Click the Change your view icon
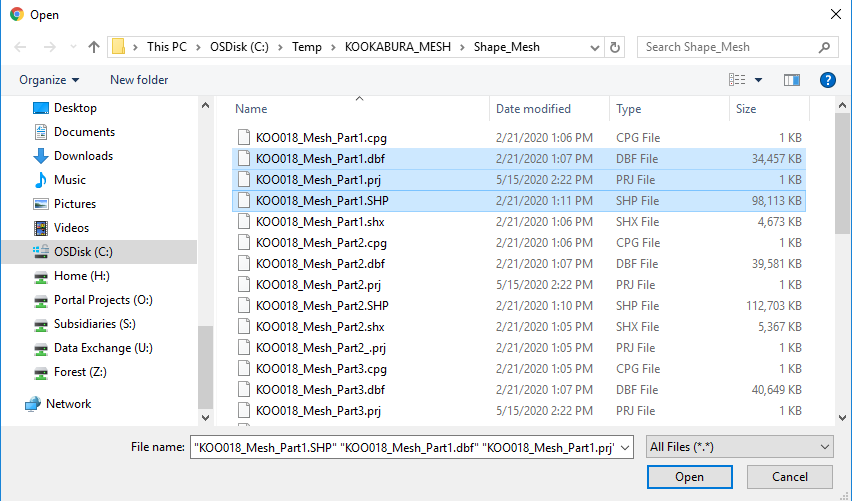Image resolution: width=852 pixels, height=501 pixels. click(x=738, y=80)
